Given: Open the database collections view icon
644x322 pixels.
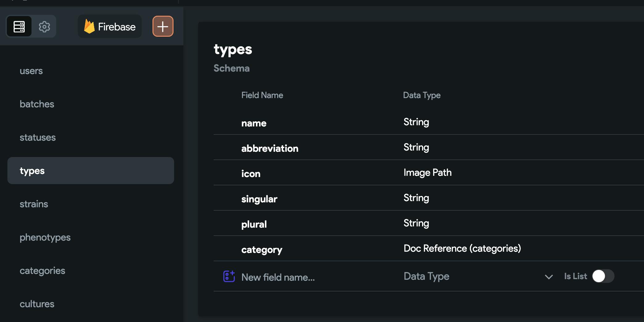Looking at the screenshot, I should click(19, 27).
